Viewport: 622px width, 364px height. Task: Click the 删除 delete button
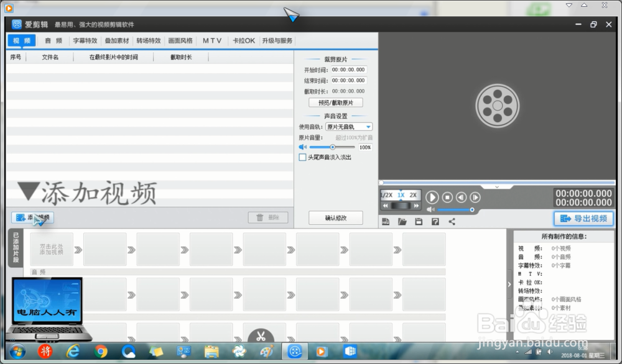point(268,217)
